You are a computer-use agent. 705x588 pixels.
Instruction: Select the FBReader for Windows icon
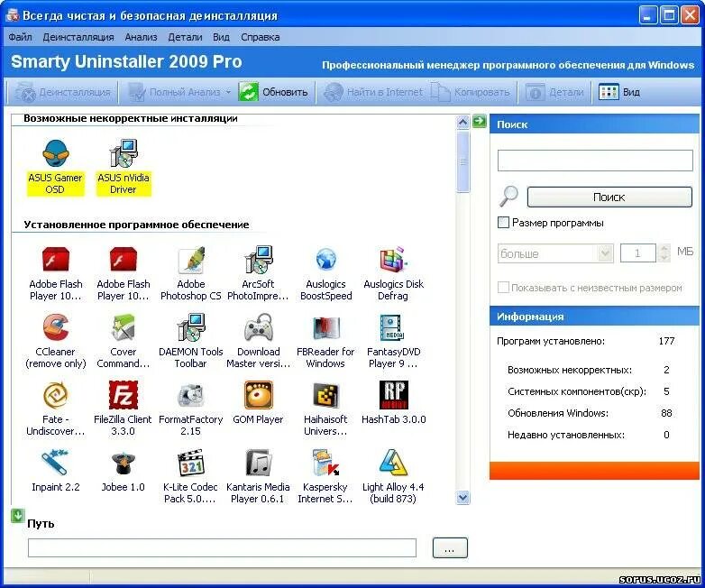[325, 327]
